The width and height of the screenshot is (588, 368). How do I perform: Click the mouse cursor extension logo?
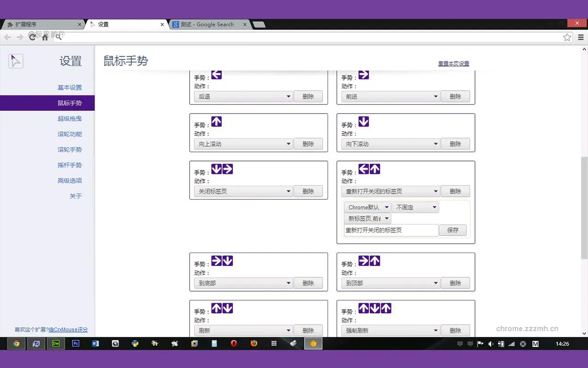[16, 60]
